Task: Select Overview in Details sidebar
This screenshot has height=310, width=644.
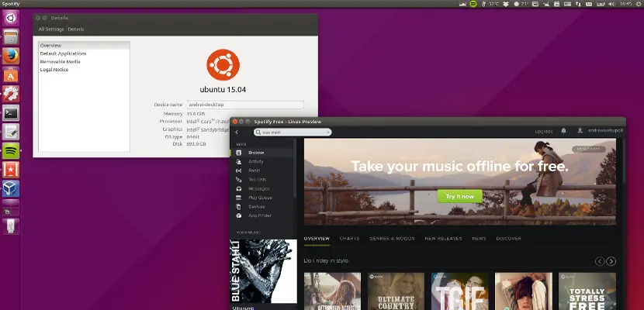Action: (x=85, y=46)
